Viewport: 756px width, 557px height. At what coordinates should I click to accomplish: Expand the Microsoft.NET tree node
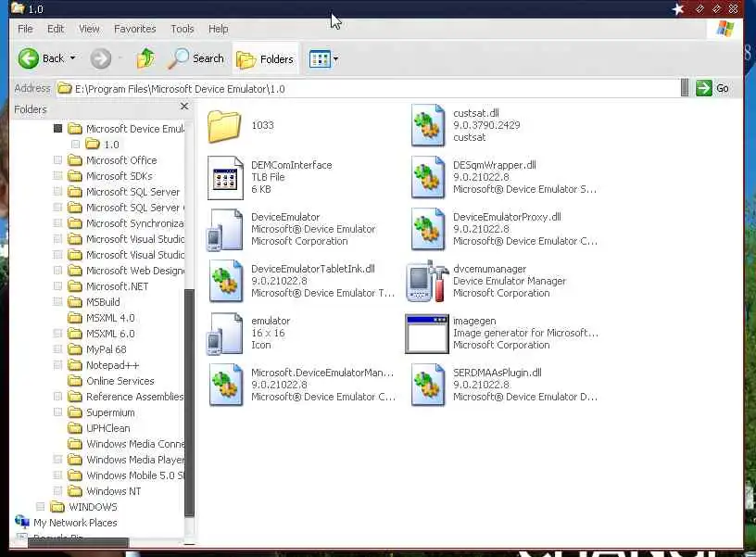point(57,286)
